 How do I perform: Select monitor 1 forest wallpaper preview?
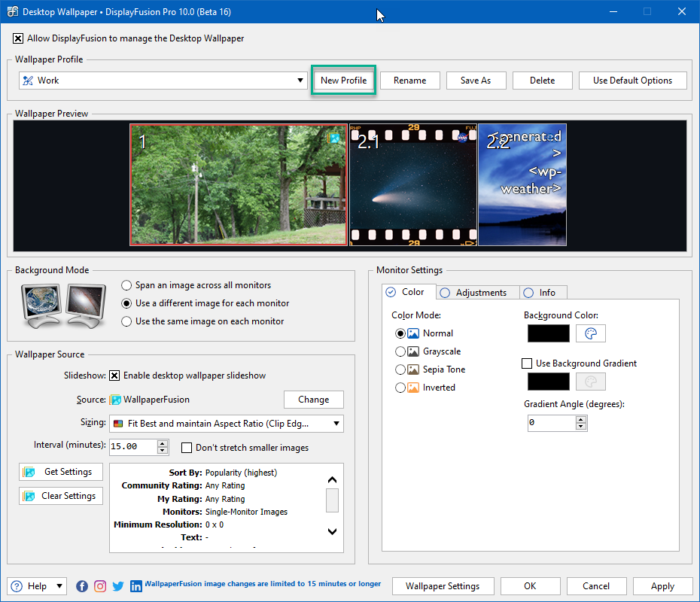[x=239, y=185]
